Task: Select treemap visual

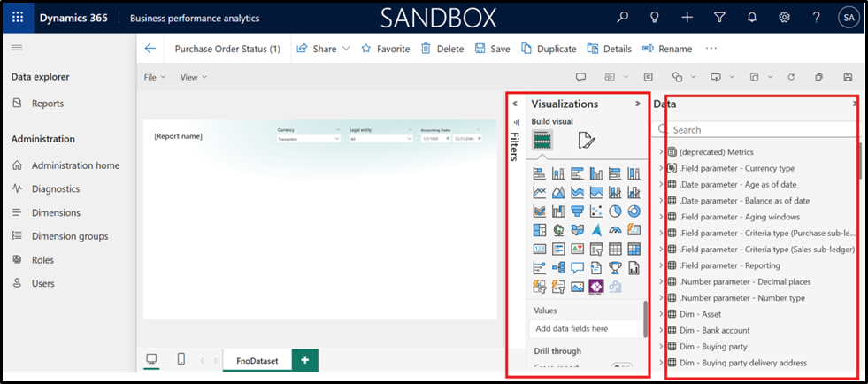Action: pos(539,230)
